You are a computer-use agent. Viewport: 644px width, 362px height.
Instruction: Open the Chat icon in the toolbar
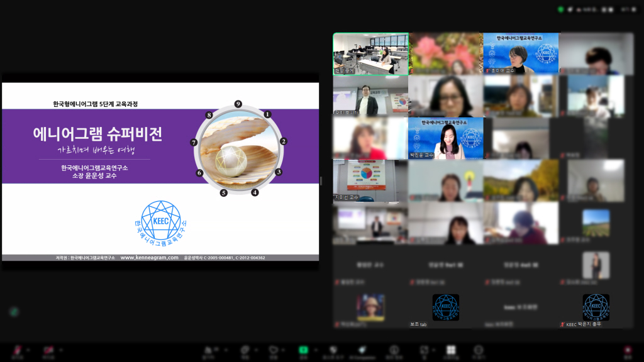[245, 350]
